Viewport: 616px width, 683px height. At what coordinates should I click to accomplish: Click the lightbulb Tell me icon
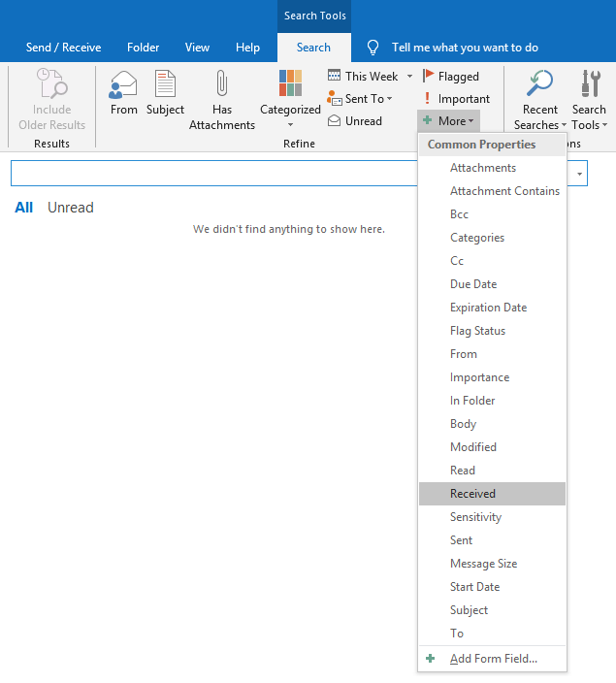(373, 48)
